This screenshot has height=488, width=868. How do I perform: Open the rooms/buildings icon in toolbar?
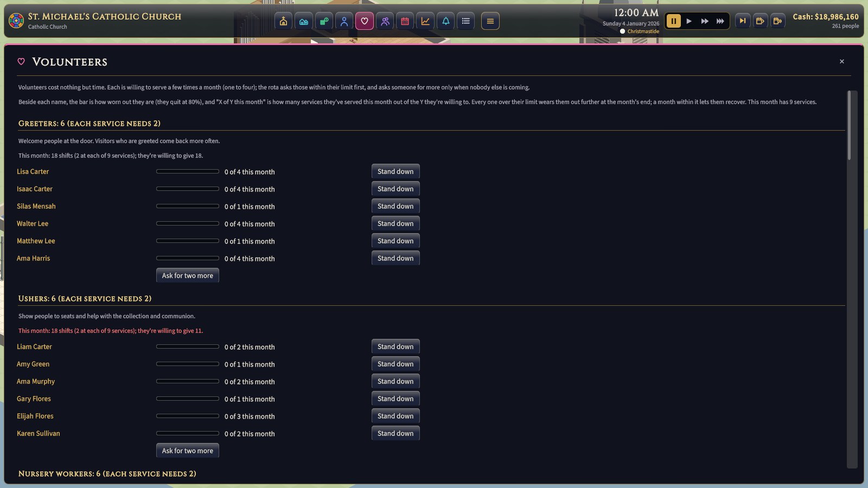coord(304,21)
